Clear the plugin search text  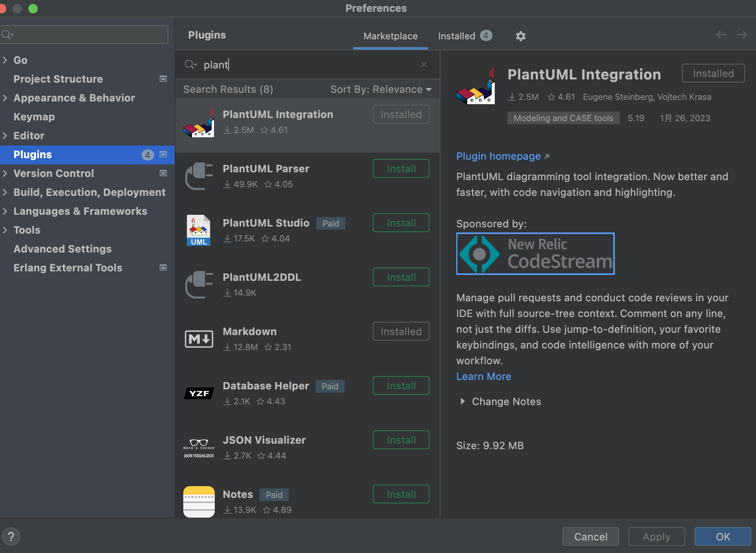pos(424,65)
